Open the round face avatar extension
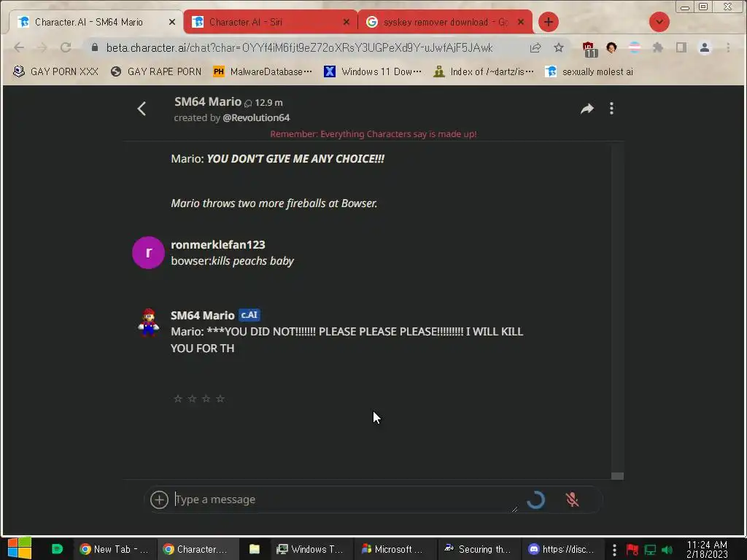 pyautogui.click(x=612, y=47)
